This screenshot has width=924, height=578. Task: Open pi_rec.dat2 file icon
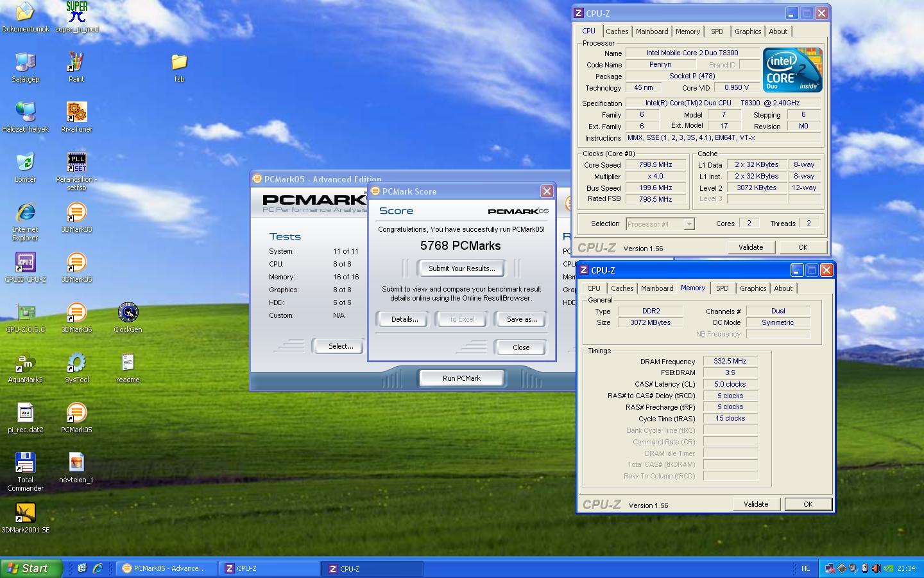25,417
